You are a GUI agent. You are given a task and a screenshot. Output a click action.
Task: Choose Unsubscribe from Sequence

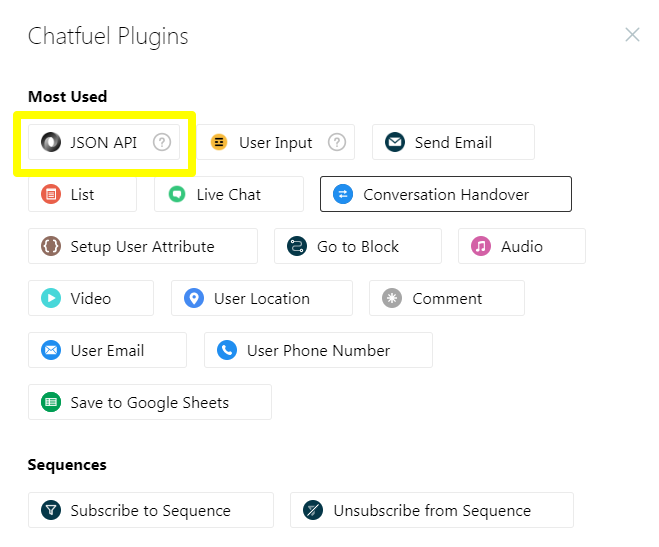click(431, 511)
